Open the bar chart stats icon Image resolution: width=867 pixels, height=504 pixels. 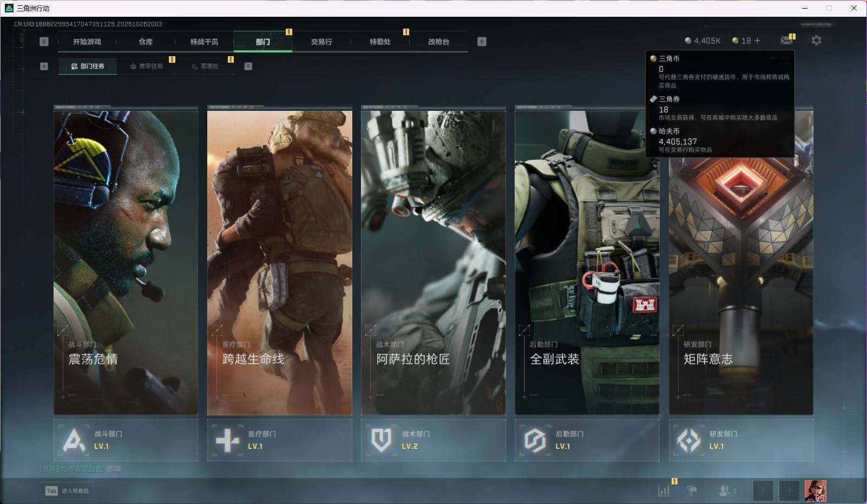coord(664,490)
